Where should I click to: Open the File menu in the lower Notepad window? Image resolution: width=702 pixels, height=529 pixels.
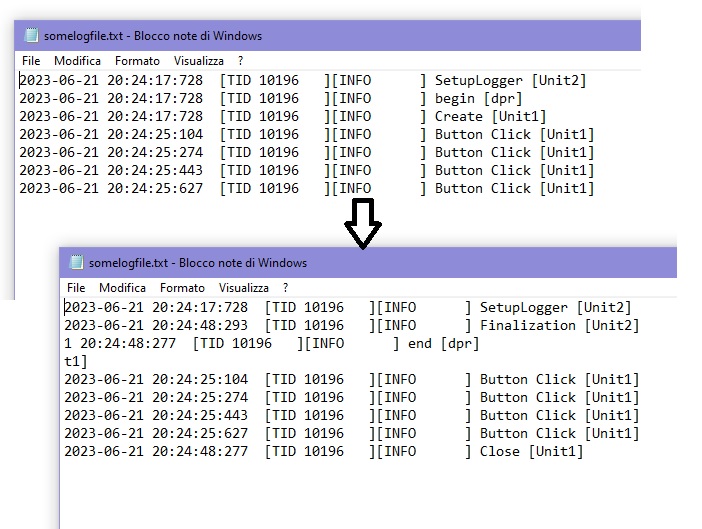click(76, 288)
